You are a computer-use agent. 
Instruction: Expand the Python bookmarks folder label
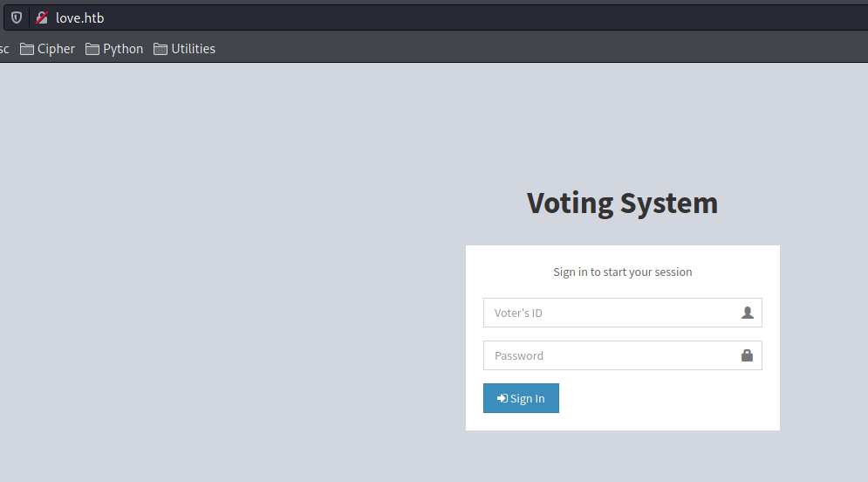123,49
